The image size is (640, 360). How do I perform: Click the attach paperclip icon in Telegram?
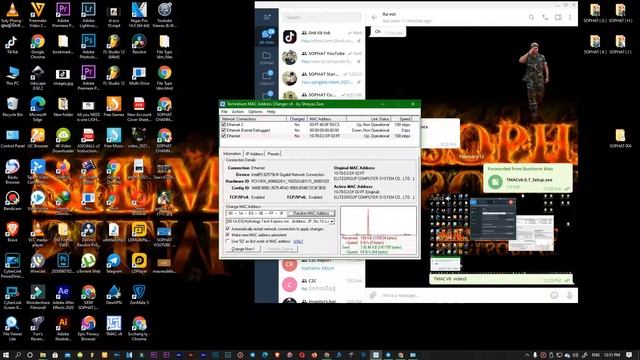pyautogui.click(x=373, y=295)
